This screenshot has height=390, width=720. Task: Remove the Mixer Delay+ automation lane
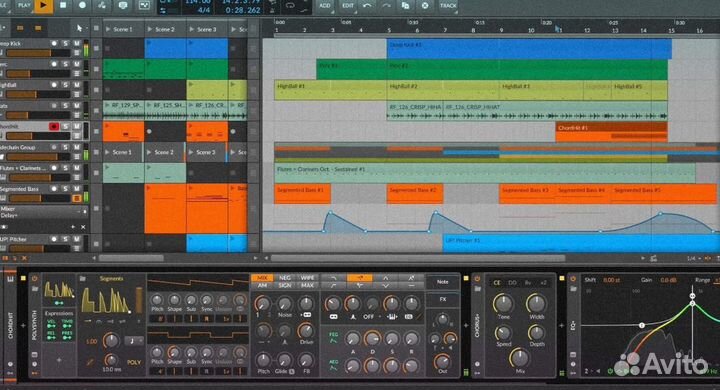tap(83, 227)
